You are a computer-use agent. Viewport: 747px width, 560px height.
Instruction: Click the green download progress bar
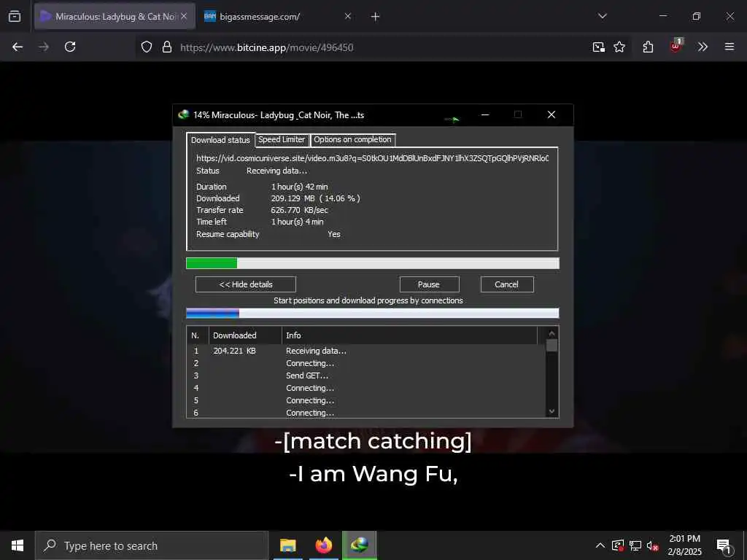coord(373,263)
